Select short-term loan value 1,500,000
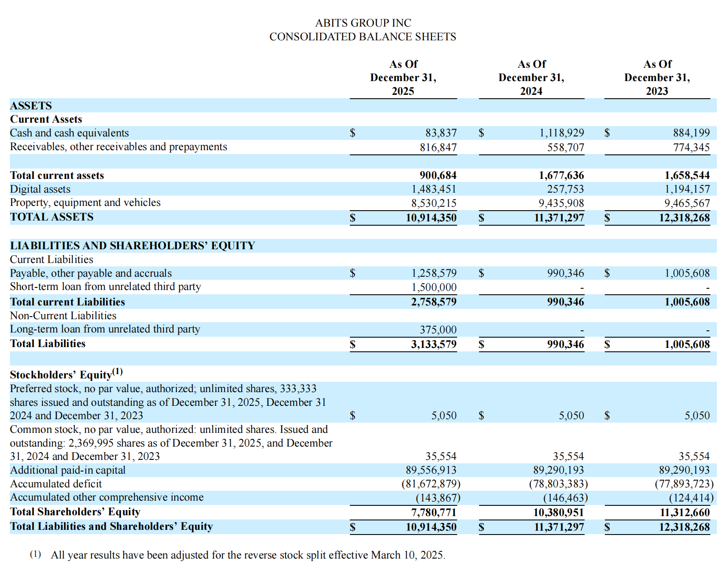The image size is (728, 562). point(434,287)
